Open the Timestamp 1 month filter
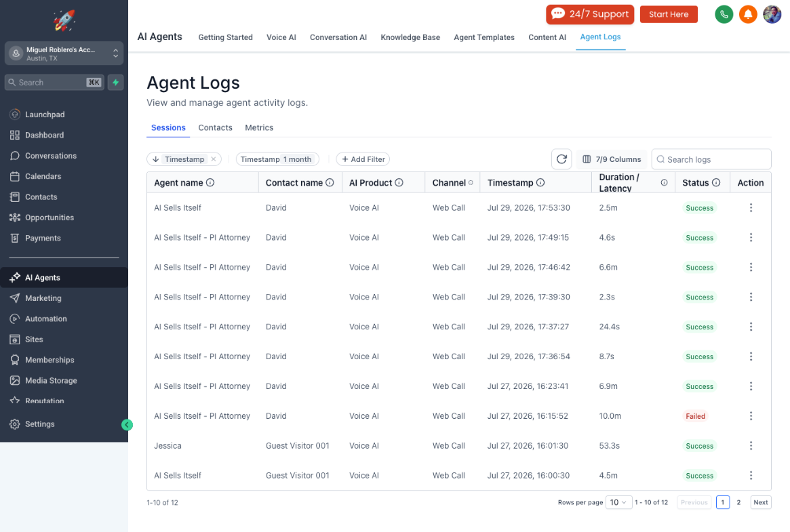The image size is (790, 532). pyautogui.click(x=277, y=159)
